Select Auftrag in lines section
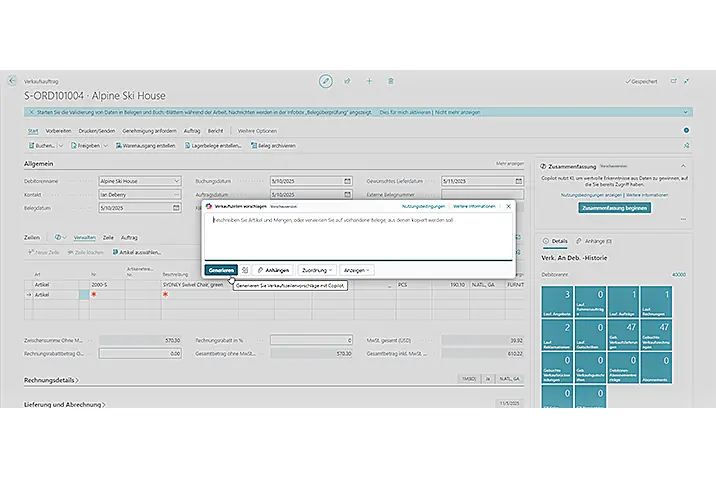Viewport: 716px width, 478px height. pyautogui.click(x=129, y=237)
